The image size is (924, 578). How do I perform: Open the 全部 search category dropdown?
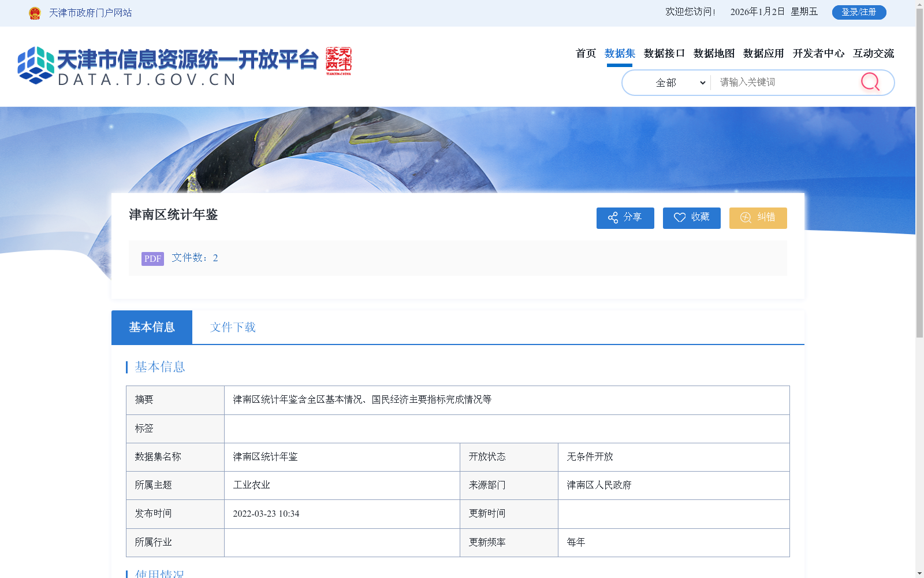point(667,82)
